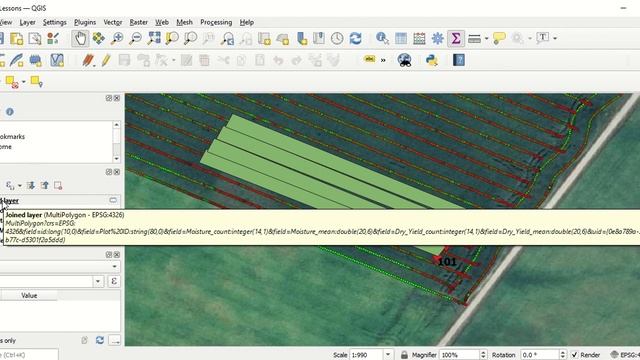640x360 pixels.
Task: Open the Settings menu
Action: click(55, 22)
